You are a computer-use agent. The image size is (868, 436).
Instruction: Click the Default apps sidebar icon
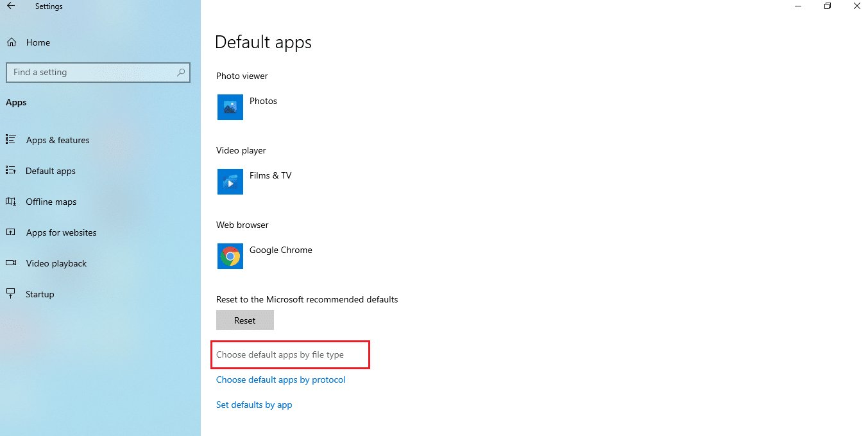click(11, 170)
